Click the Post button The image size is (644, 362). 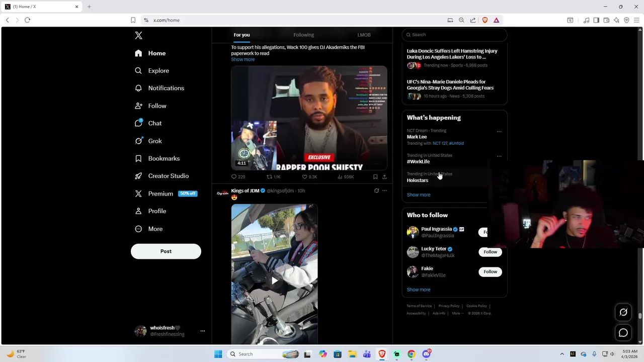[x=166, y=251]
